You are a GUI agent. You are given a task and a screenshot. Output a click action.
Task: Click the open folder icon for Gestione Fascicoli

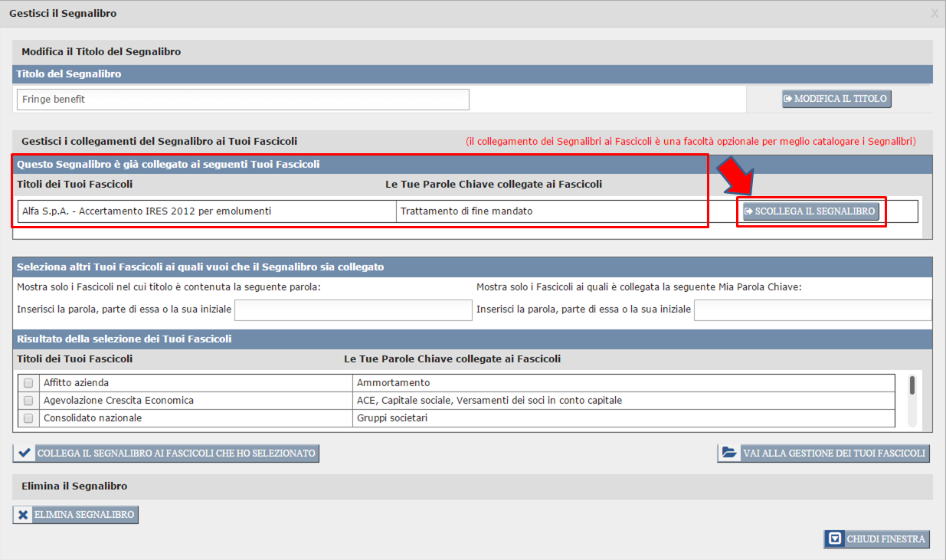point(729,454)
